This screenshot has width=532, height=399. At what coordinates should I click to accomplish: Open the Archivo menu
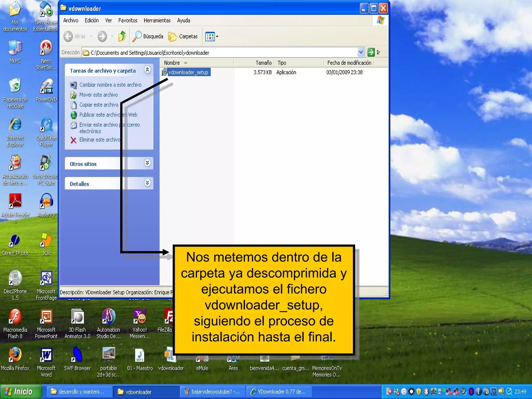tap(71, 21)
